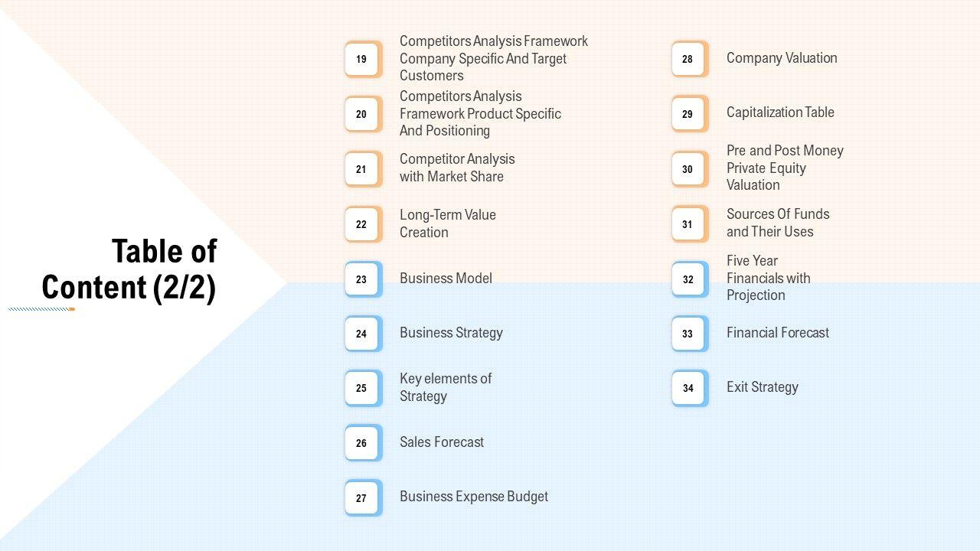Screen dimensions: 980x551
Task: Open the Company Valuation entry
Action: pyautogui.click(x=782, y=58)
